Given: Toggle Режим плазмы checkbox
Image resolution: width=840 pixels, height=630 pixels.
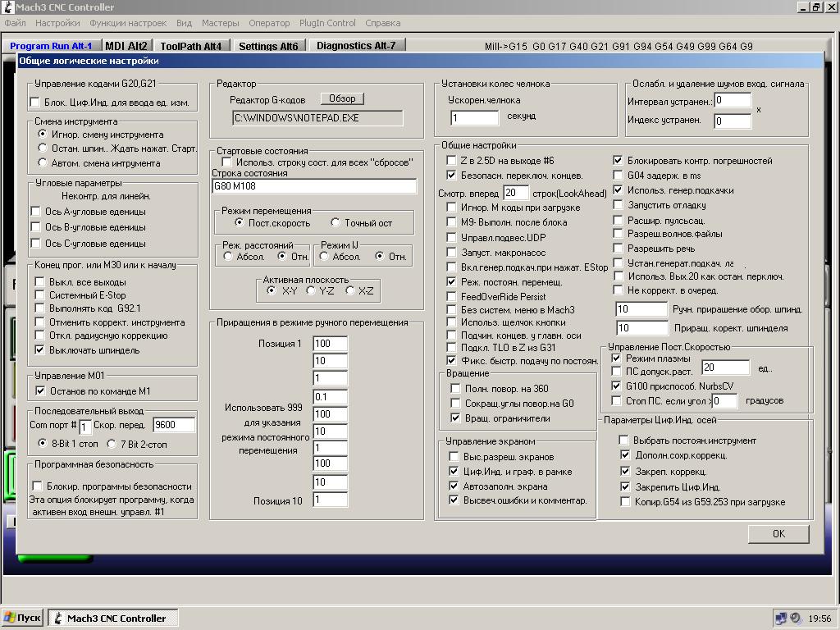Looking at the screenshot, I should 616,358.
